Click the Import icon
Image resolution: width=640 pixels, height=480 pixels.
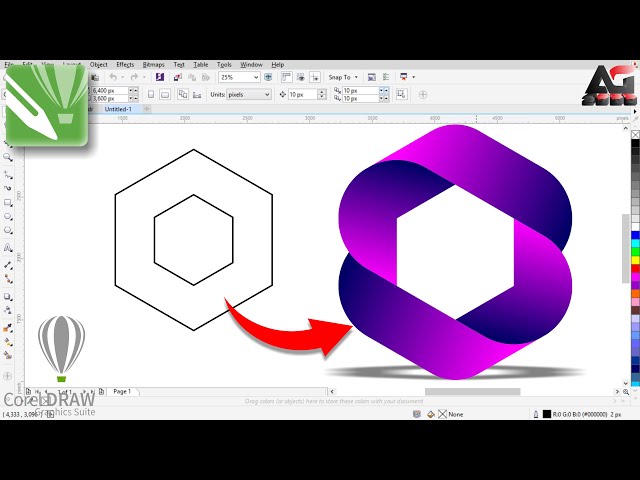[178, 77]
